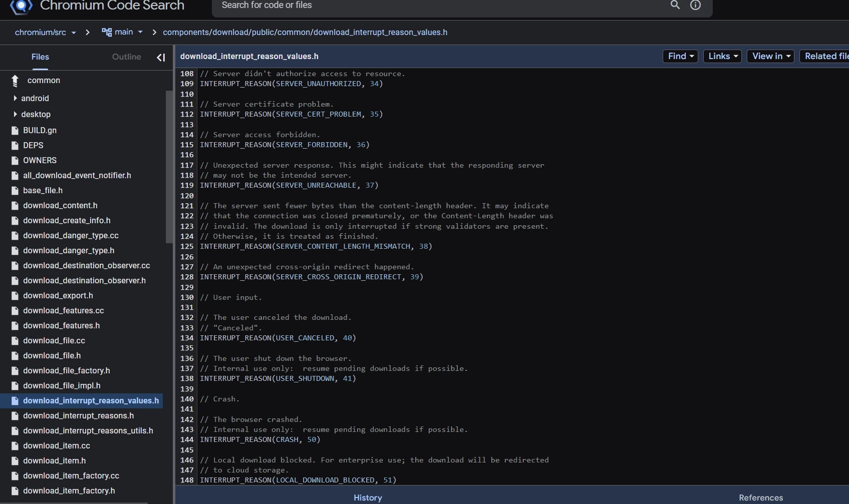849x504 pixels.
Task: Expand the android folder
Action: (15, 99)
